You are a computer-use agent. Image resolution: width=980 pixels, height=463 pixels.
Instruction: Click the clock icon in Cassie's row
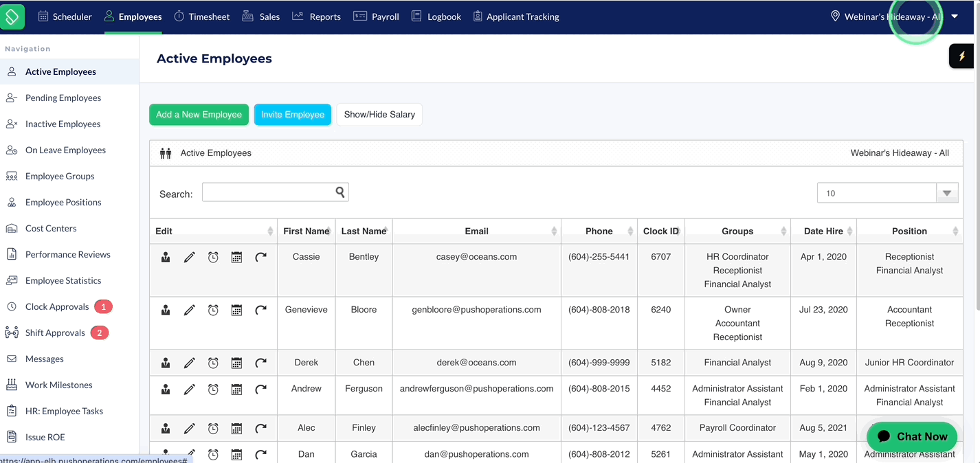click(213, 257)
